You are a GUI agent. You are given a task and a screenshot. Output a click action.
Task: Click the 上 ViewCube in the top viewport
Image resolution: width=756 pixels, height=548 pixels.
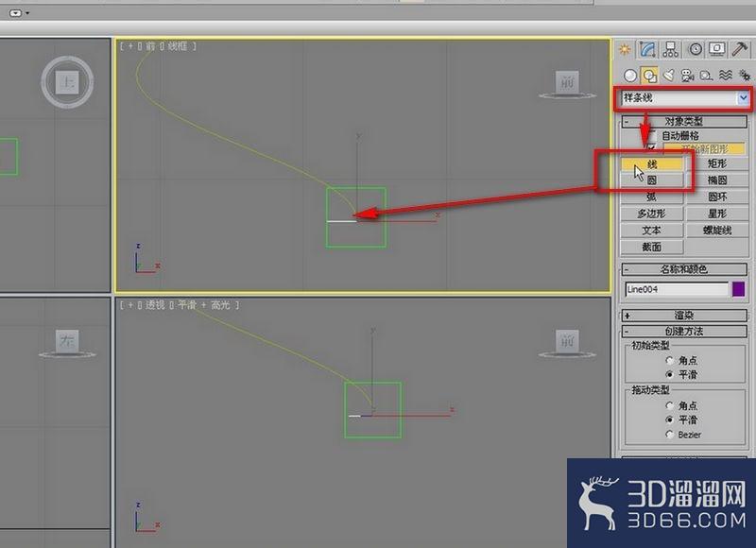tap(67, 82)
